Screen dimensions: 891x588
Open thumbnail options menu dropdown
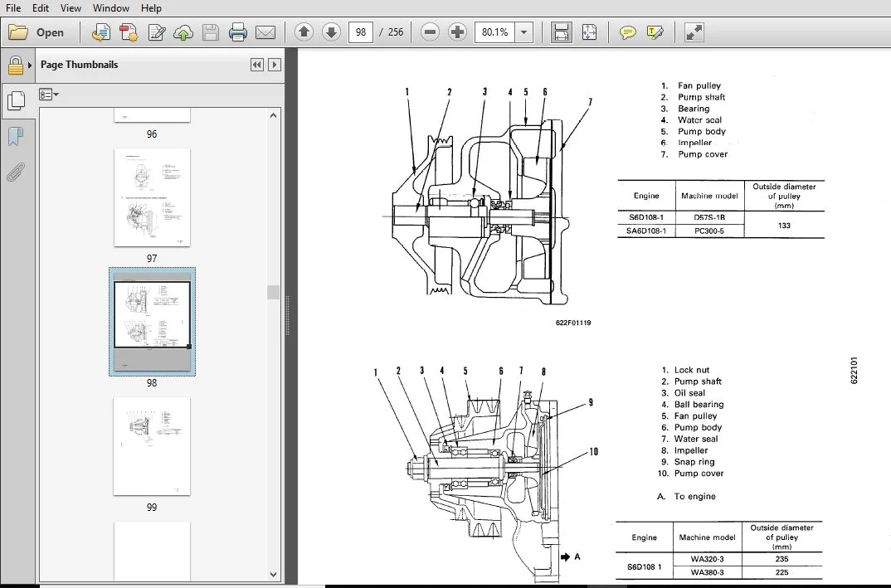49,95
